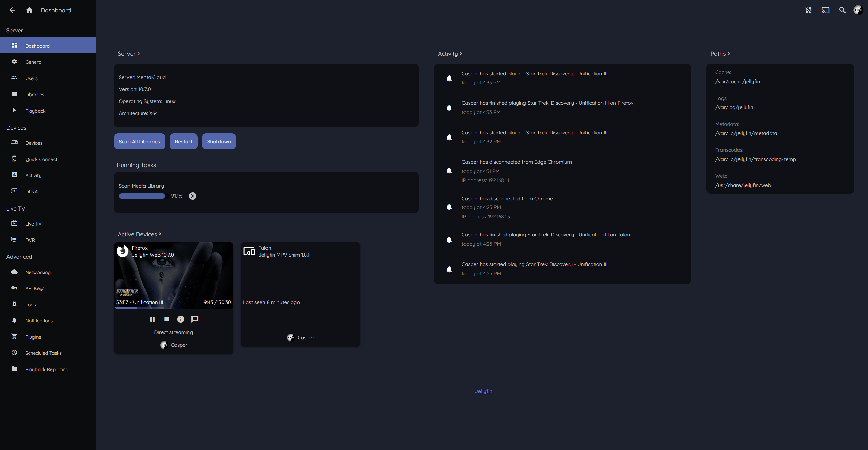Click the Jellyfin footer link
This screenshot has height=450, width=868.
[484, 391]
